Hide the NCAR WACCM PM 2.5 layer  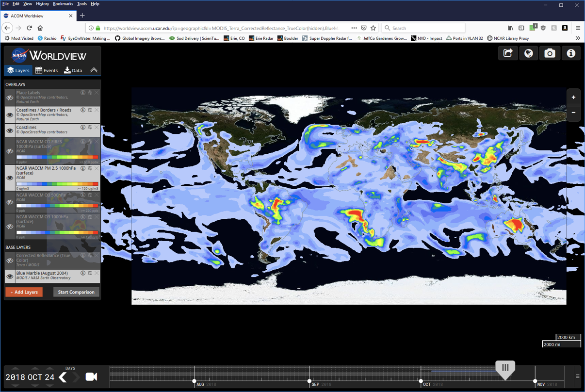coord(10,178)
